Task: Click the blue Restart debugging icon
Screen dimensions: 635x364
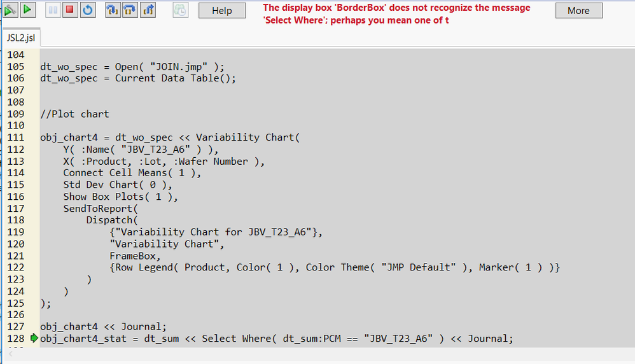Action: coord(87,10)
